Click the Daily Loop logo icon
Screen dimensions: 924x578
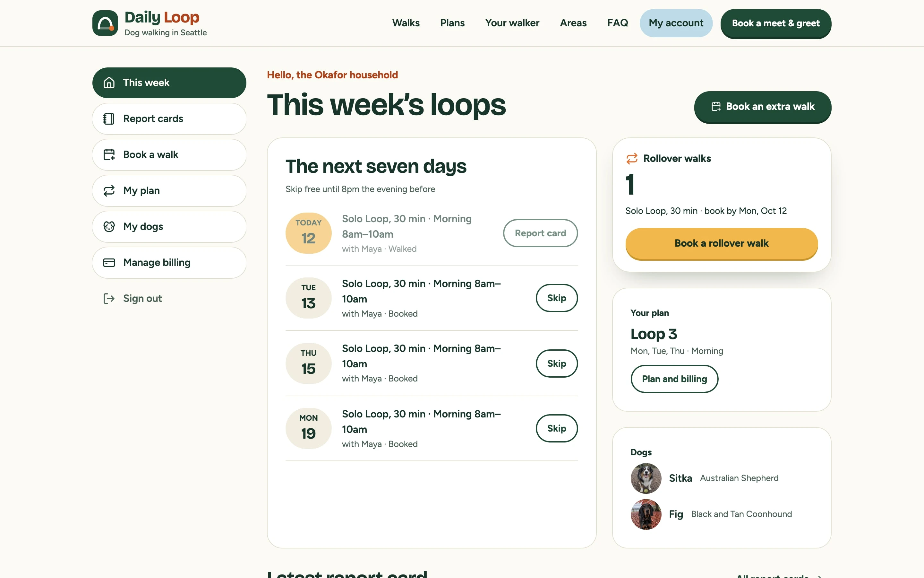105,23
